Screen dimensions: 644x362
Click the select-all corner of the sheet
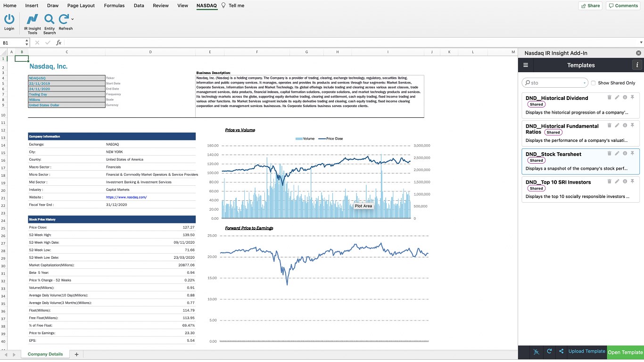click(x=4, y=52)
